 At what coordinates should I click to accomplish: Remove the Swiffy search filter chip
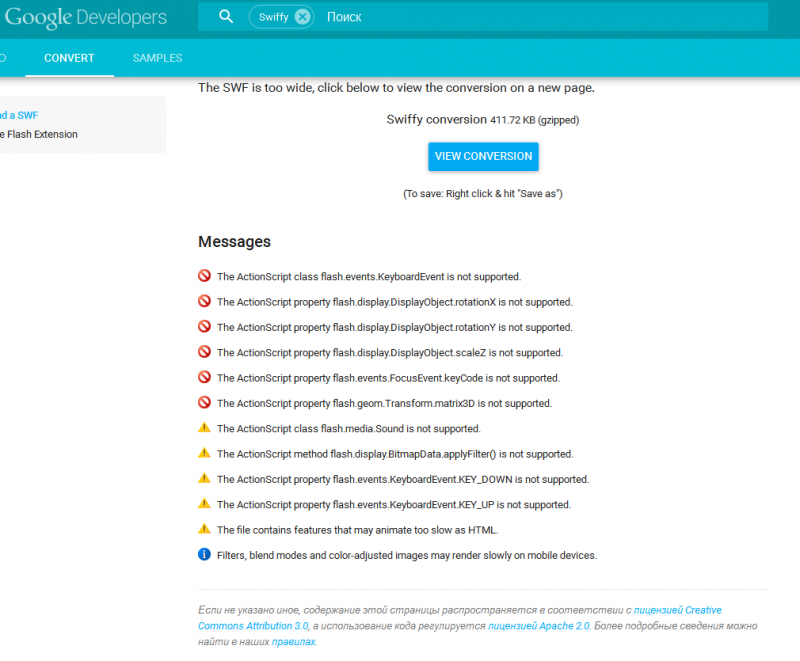tap(302, 17)
